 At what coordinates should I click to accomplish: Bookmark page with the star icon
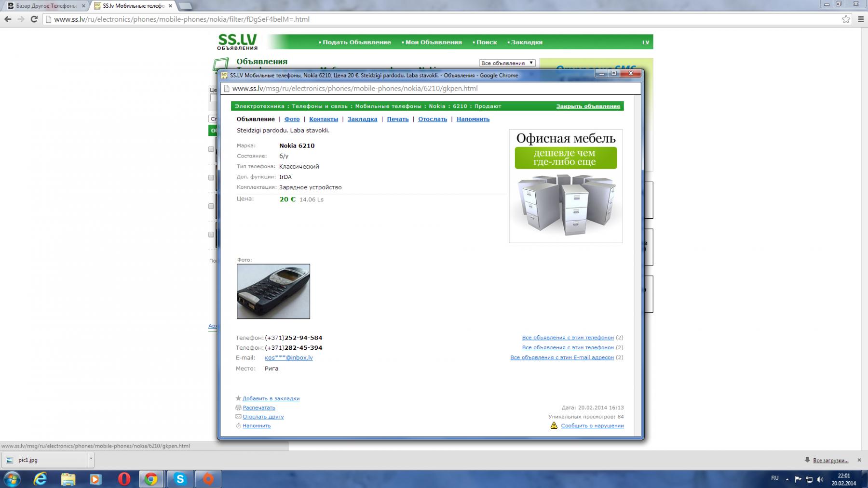point(846,19)
